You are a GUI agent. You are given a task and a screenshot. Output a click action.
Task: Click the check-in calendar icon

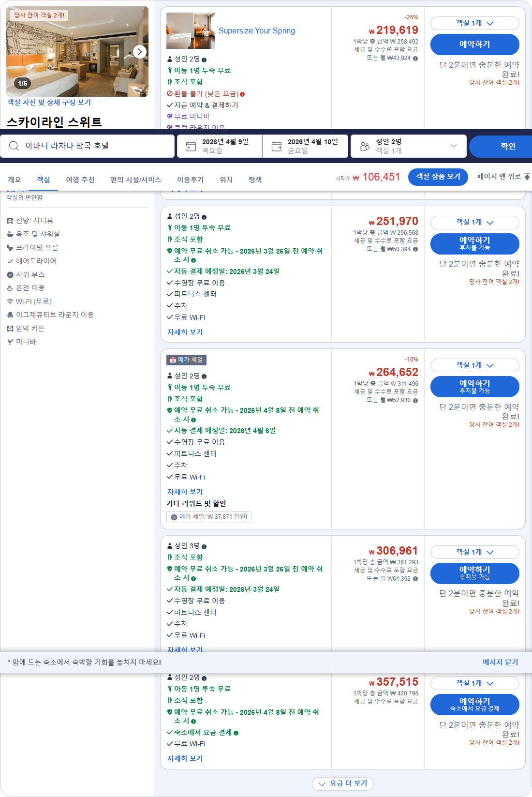(x=191, y=146)
